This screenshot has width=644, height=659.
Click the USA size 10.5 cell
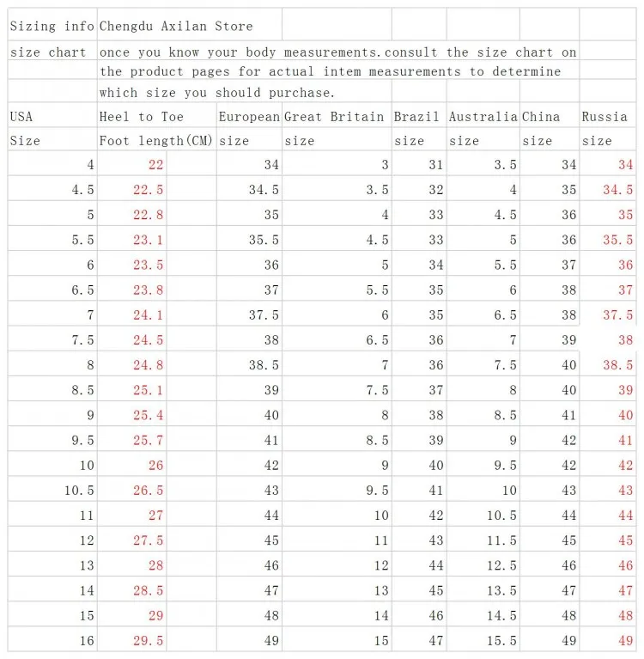pyautogui.click(x=52, y=490)
